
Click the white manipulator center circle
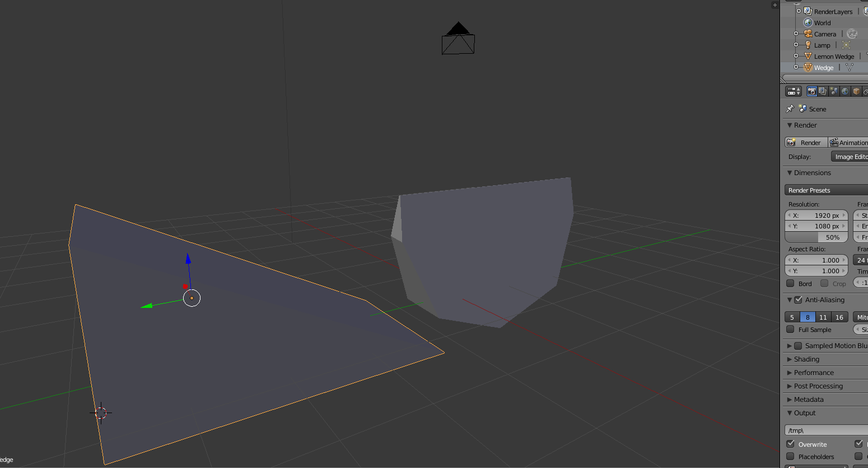pyautogui.click(x=192, y=298)
